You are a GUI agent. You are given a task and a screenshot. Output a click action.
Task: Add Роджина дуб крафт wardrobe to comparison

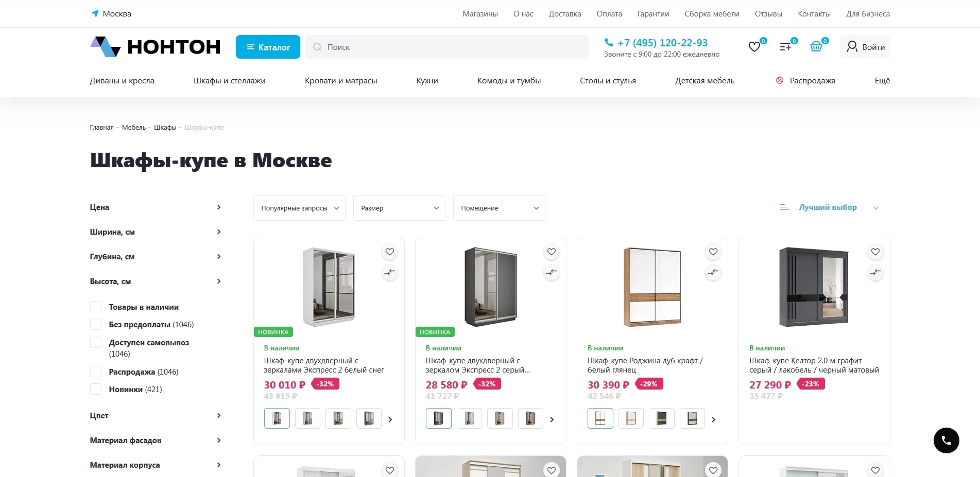click(x=713, y=272)
